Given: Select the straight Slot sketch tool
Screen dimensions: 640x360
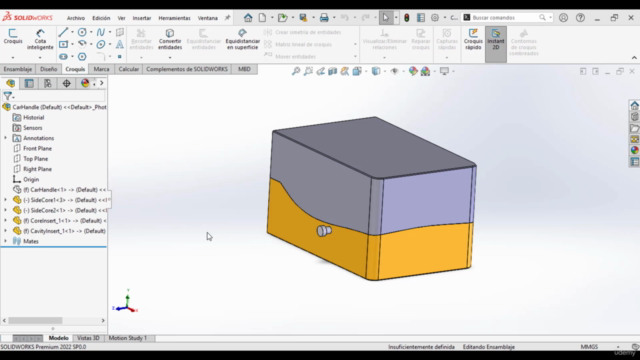Looking at the screenshot, I should pos(63,56).
